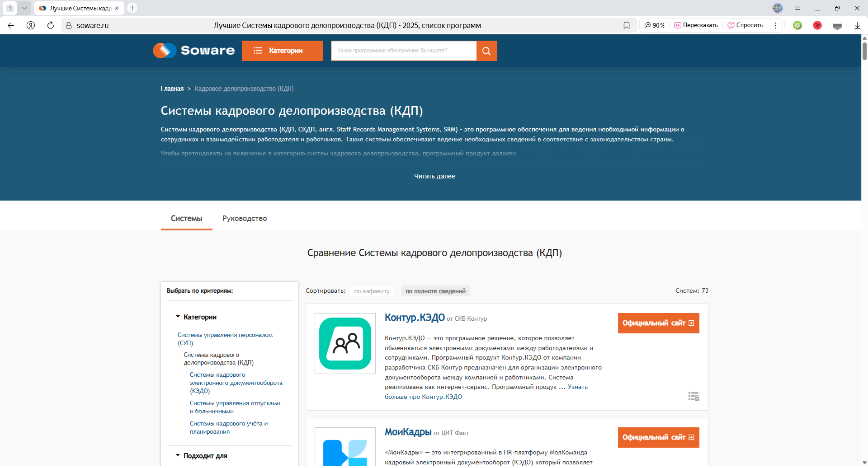Image resolution: width=868 pixels, height=468 pixels.
Task: Add Контур.КЭДО to comparison list icon
Action: 693,397
